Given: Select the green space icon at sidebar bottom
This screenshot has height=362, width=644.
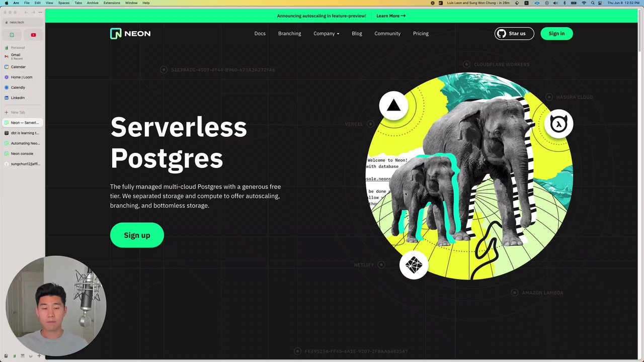Looking at the screenshot, I should coord(14,356).
